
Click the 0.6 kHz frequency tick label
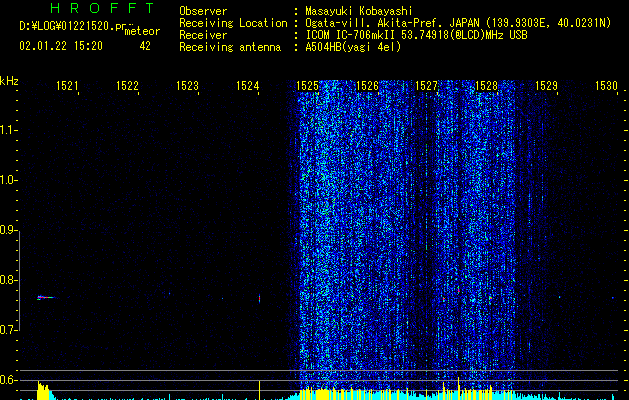pyautogui.click(x=8, y=380)
